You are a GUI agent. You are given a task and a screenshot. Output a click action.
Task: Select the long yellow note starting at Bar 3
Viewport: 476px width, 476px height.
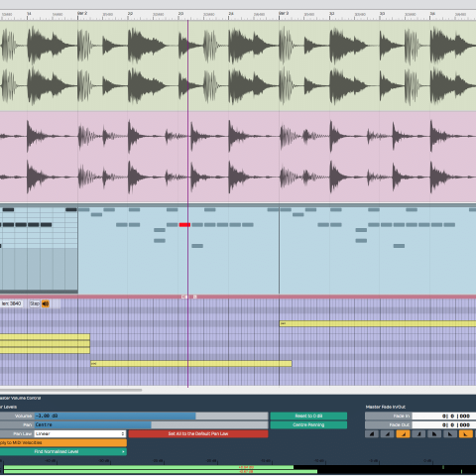click(378, 323)
